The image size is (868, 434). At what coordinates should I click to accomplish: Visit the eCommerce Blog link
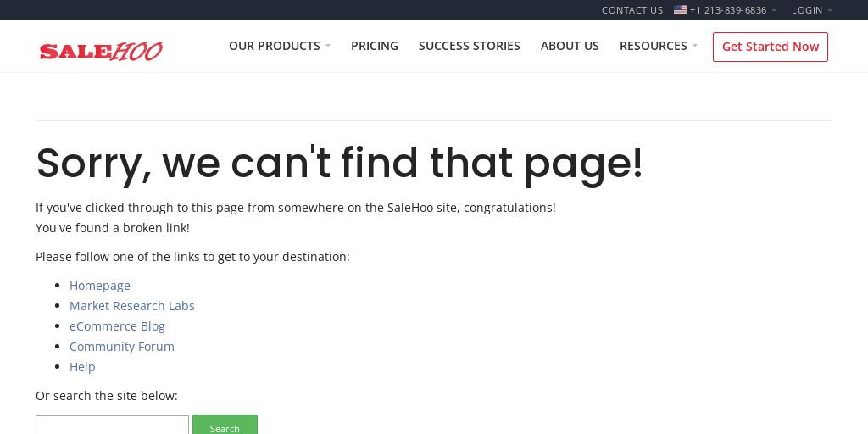coord(117,326)
